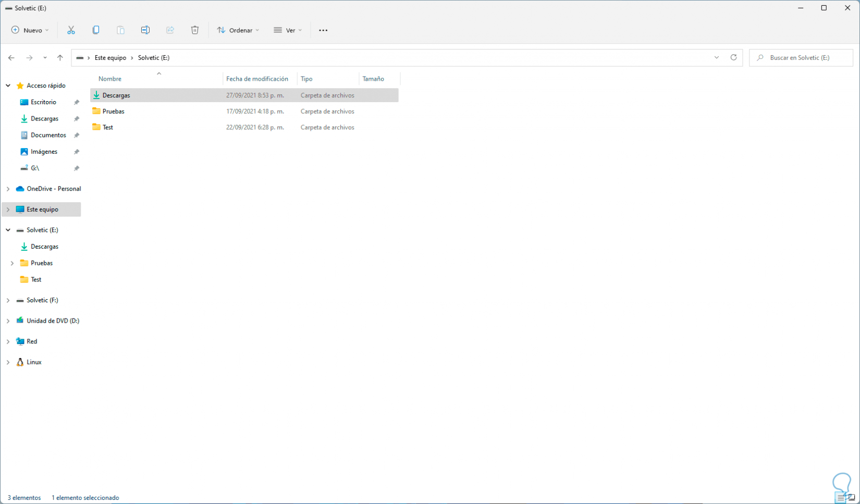Image resolution: width=860 pixels, height=504 pixels.
Task: Click the drive icon at address bar start
Action: tap(80, 58)
